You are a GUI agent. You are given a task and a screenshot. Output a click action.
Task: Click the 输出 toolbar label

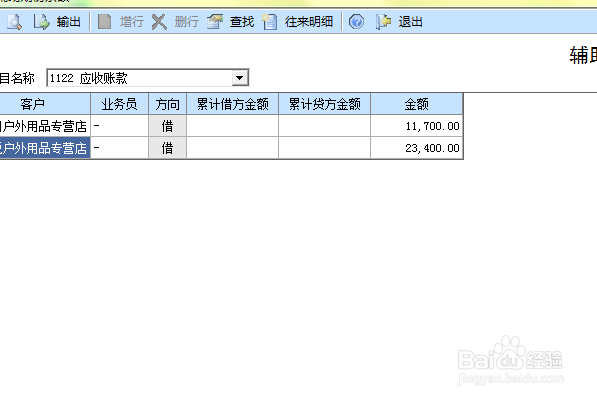(69, 22)
